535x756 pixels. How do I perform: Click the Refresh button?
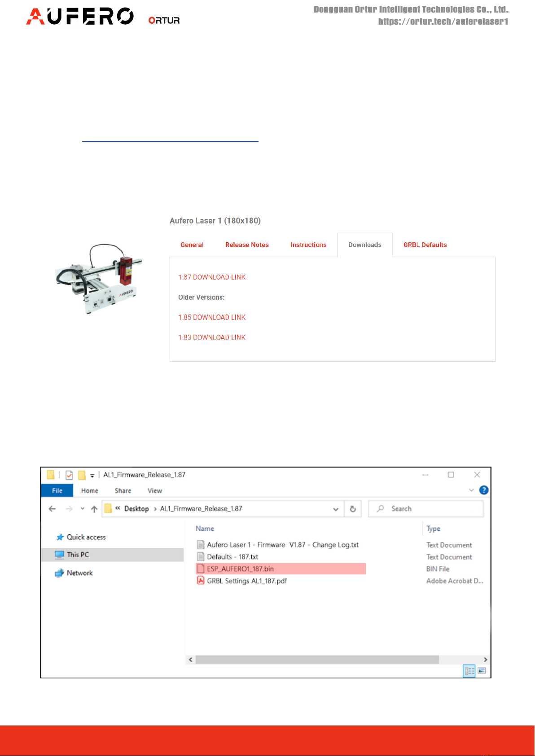coord(353,509)
